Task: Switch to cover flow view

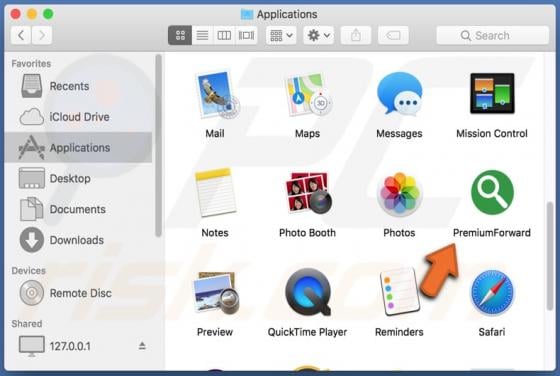Action: coord(246,35)
